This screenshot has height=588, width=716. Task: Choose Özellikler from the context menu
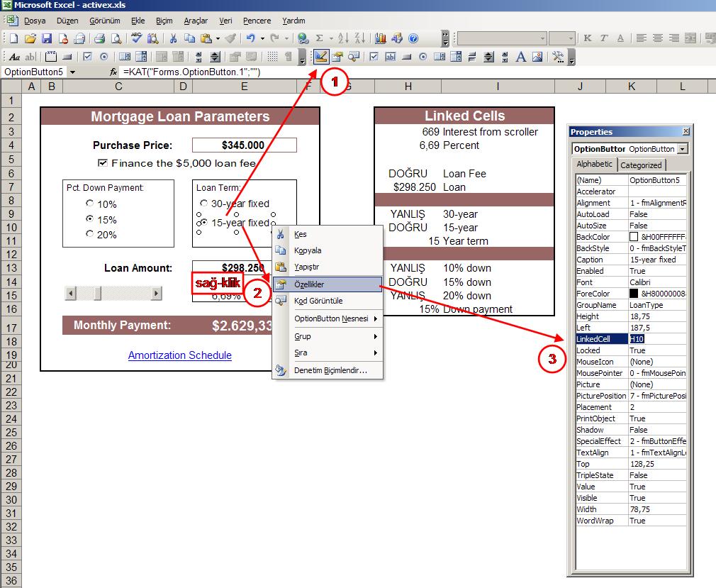(x=308, y=284)
